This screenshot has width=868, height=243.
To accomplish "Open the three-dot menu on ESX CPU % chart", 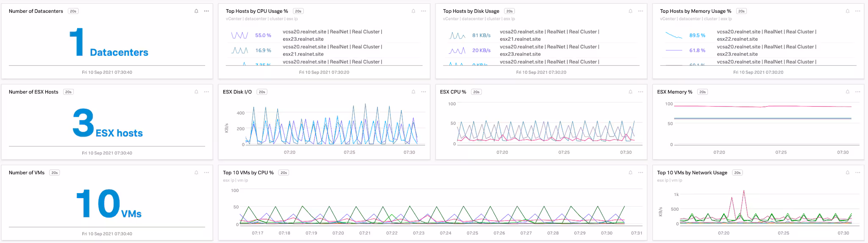I will (640, 92).
